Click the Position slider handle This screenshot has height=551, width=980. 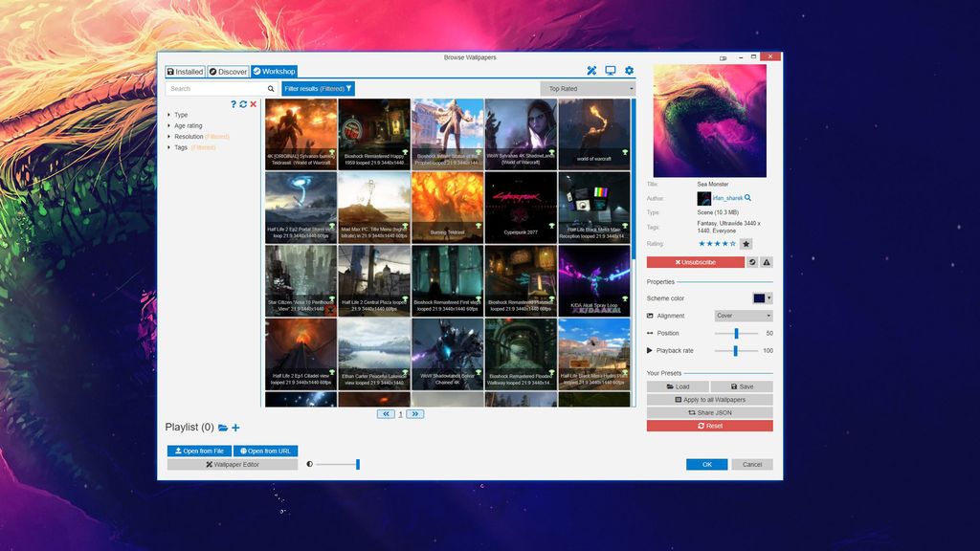tap(736, 334)
